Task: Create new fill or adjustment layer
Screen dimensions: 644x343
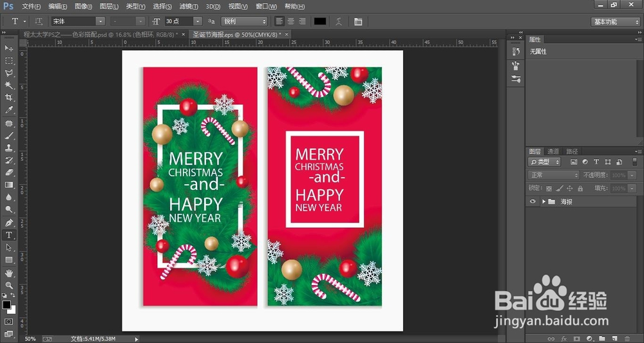Action: point(589,338)
